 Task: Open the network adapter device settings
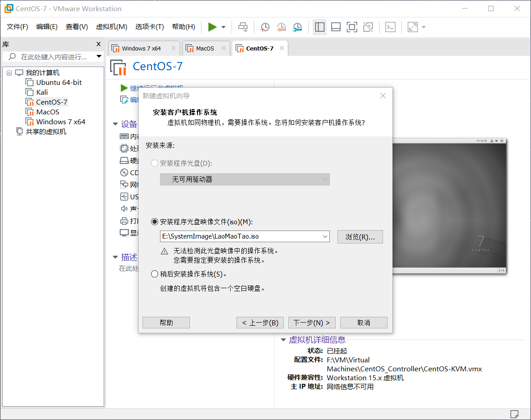coord(127,185)
